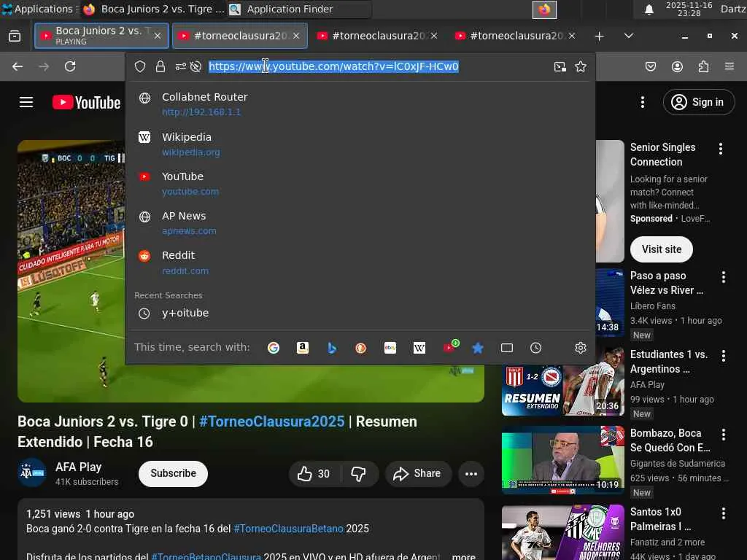Image resolution: width=747 pixels, height=560 pixels.
Task: Click the Share button
Action: tap(418, 474)
